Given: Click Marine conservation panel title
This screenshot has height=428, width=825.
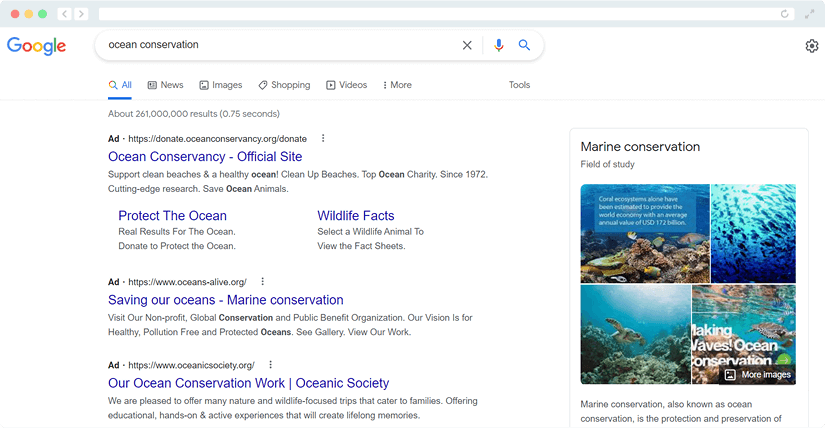Looking at the screenshot, I should (640, 146).
